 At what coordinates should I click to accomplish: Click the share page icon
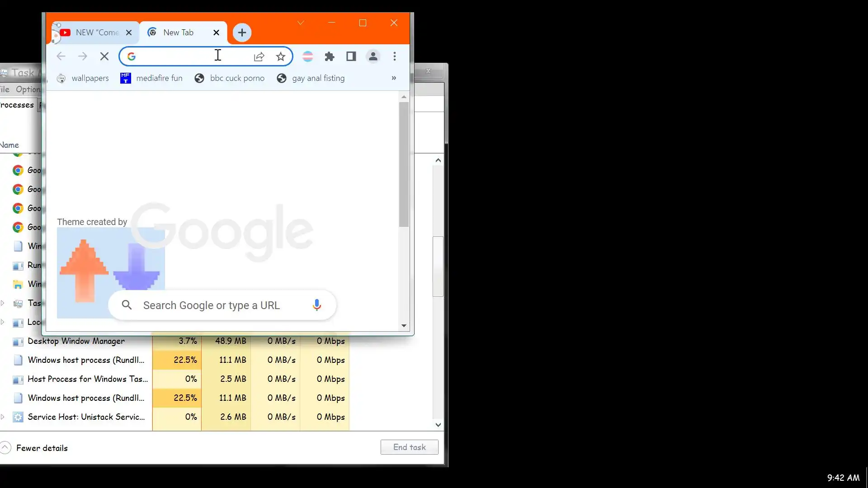(259, 56)
